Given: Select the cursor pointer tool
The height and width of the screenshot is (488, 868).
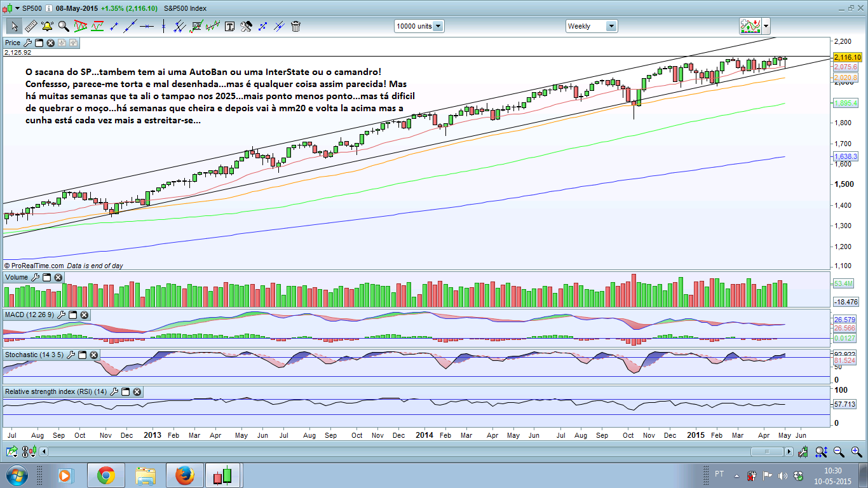Looking at the screenshot, I should click(14, 26).
